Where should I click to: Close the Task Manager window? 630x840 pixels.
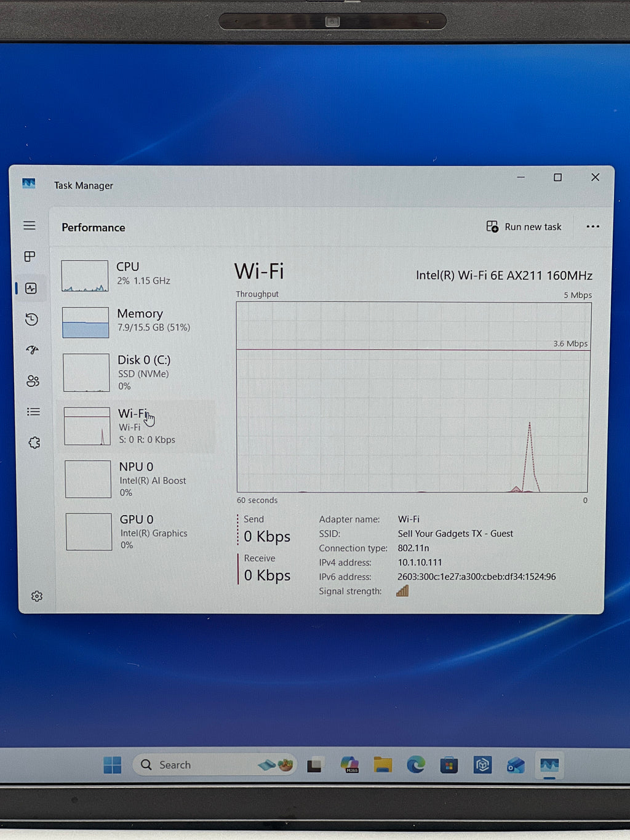pos(595,177)
